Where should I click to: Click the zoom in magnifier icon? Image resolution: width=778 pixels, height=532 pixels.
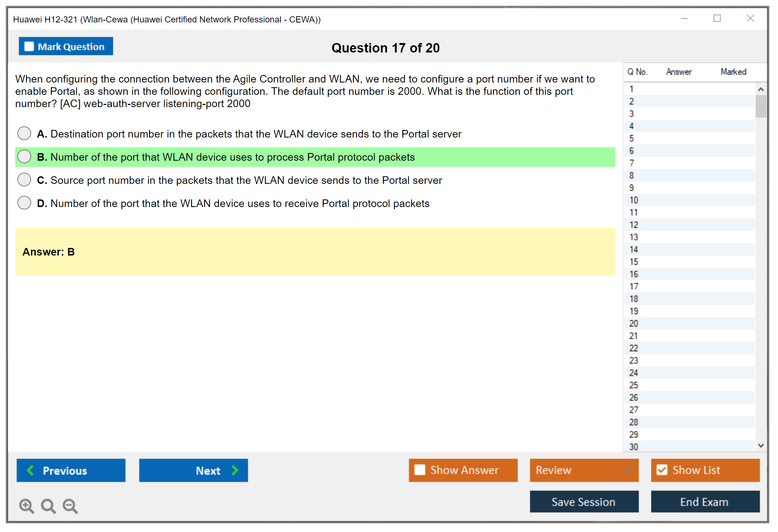coord(26,506)
